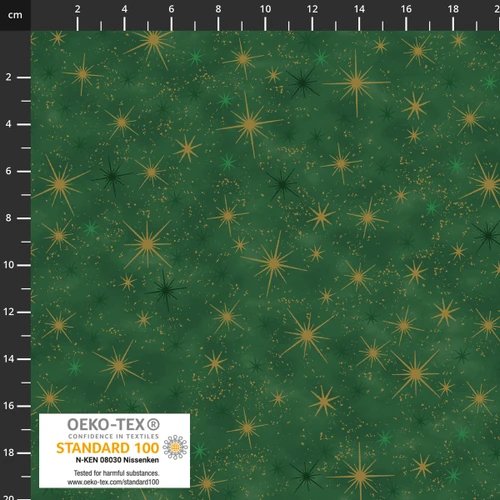Click the 6 mark on the left ruler
500x500 pixels.
point(9,171)
